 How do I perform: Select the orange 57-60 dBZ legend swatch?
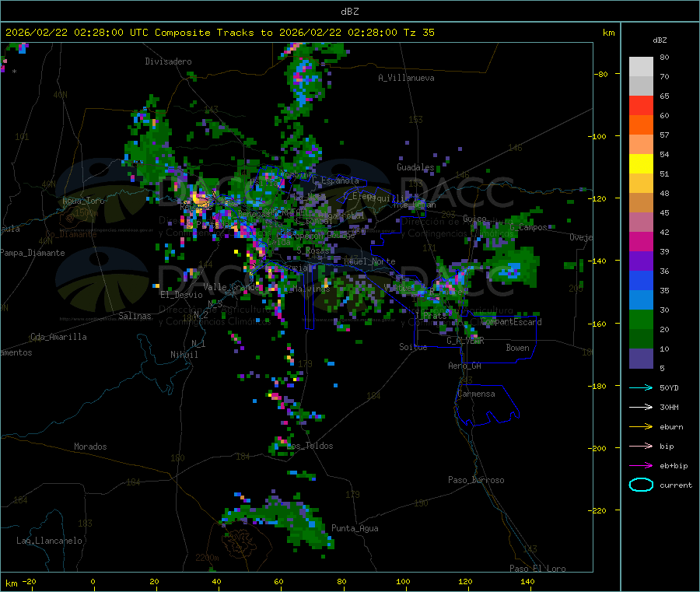[641, 125]
